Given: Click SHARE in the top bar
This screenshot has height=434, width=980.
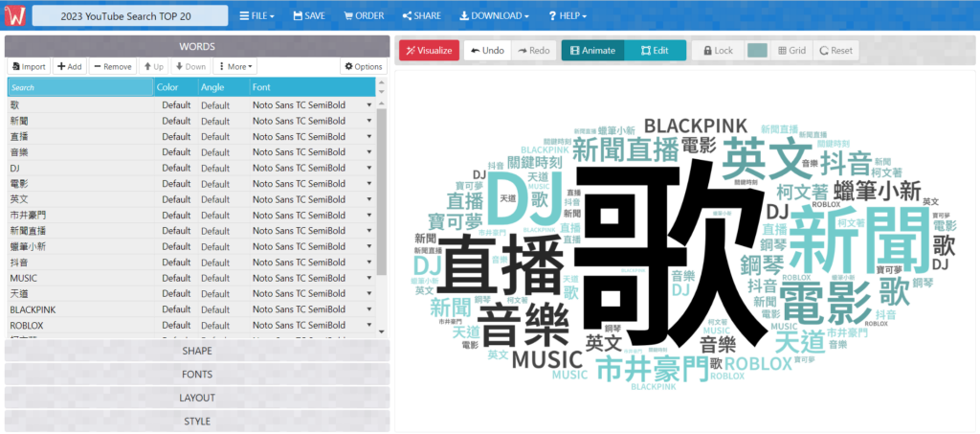Looking at the screenshot, I should click(x=421, y=15).
